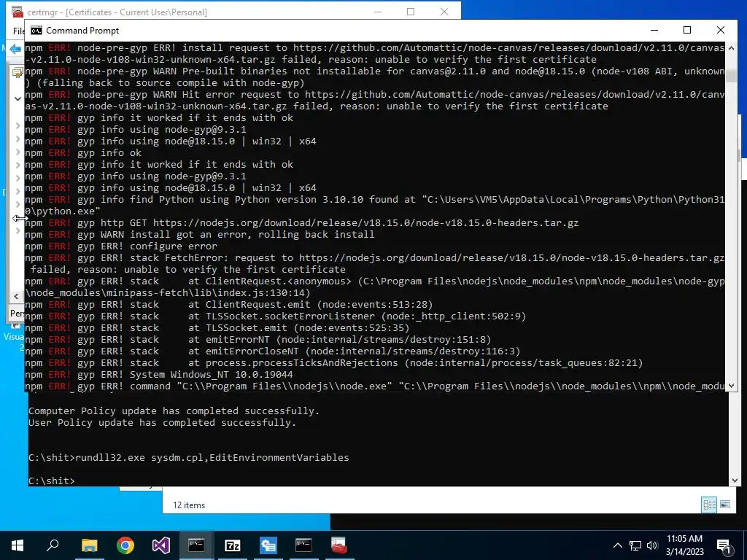Click the "TLSSocket.socketErrorListener" stack line
This screenshot has width=747, height=560.
click(275, 316)
